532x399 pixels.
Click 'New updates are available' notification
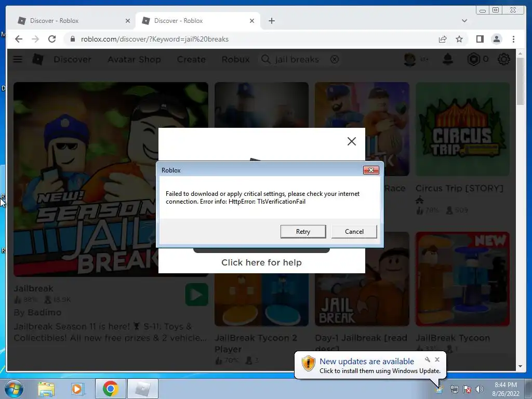tap(366, 362)
